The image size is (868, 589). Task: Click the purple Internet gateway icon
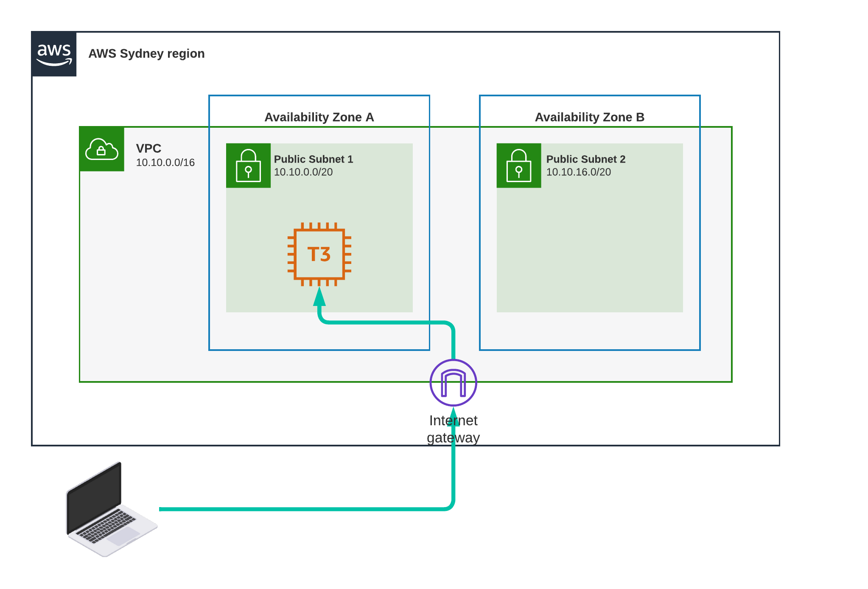[453, 383]
